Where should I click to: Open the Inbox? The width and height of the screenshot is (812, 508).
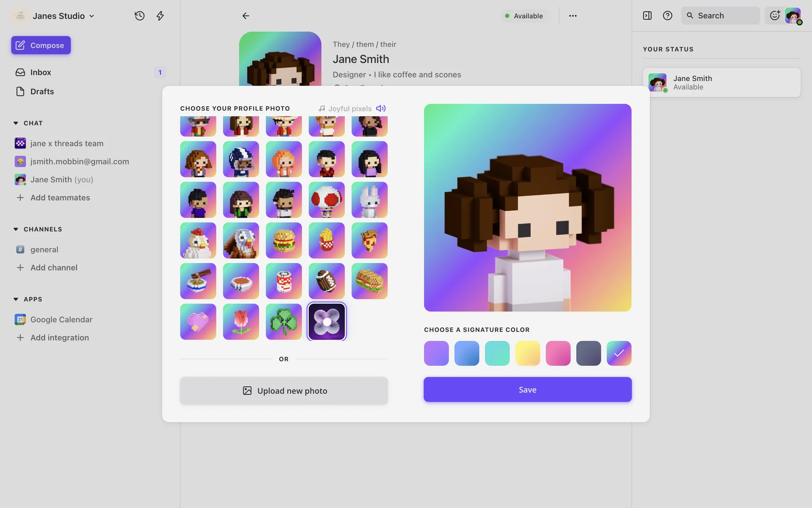coord(41,72)
